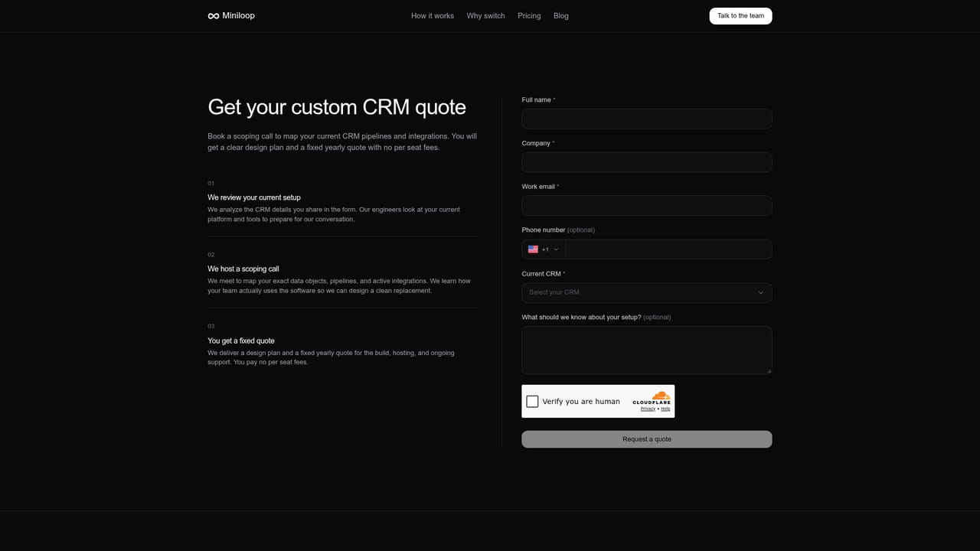The height and width of the screenshot is (551, 980).
Task: Focus the Work email input field
Action: coord(647,206)
